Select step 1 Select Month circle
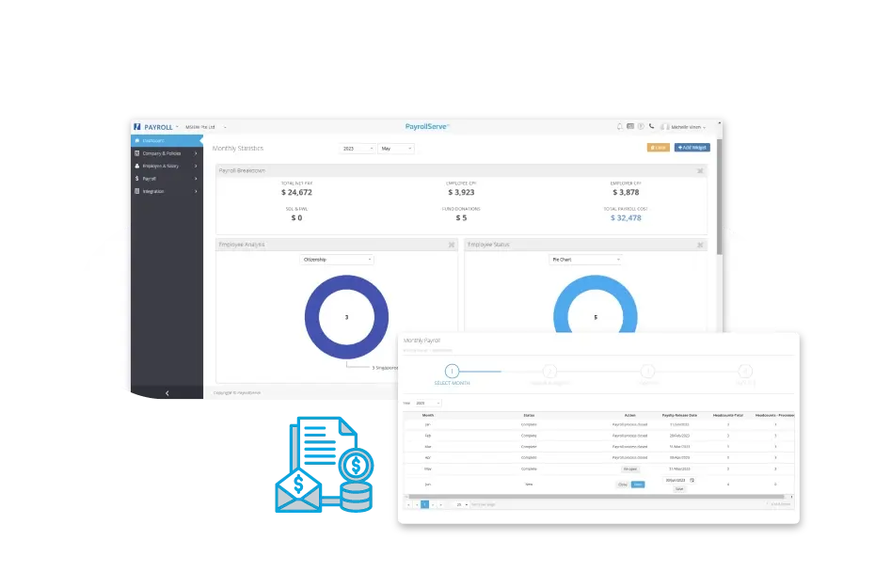The height and width of the screenshot is (588, 875). pos(452,371)
